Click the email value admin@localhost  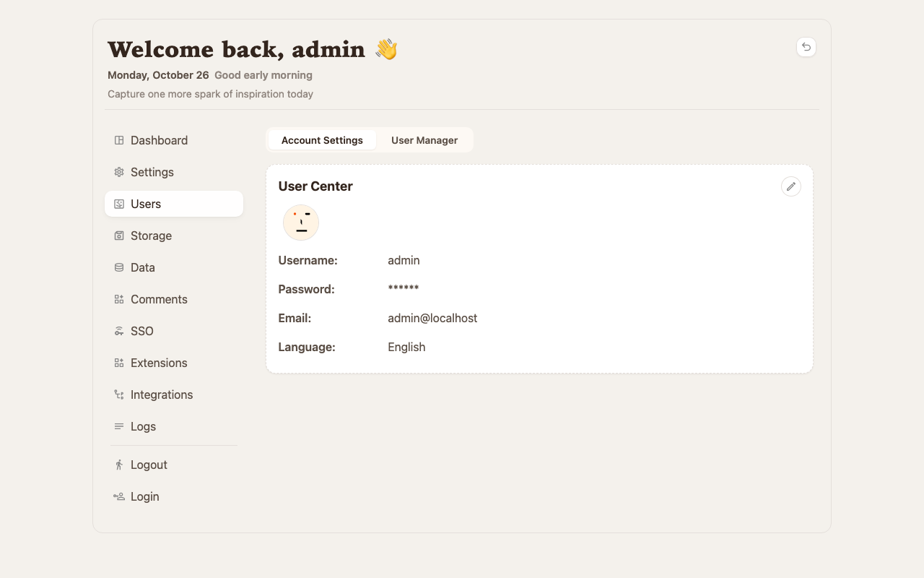pyautogui.click(x=432, y=318)
